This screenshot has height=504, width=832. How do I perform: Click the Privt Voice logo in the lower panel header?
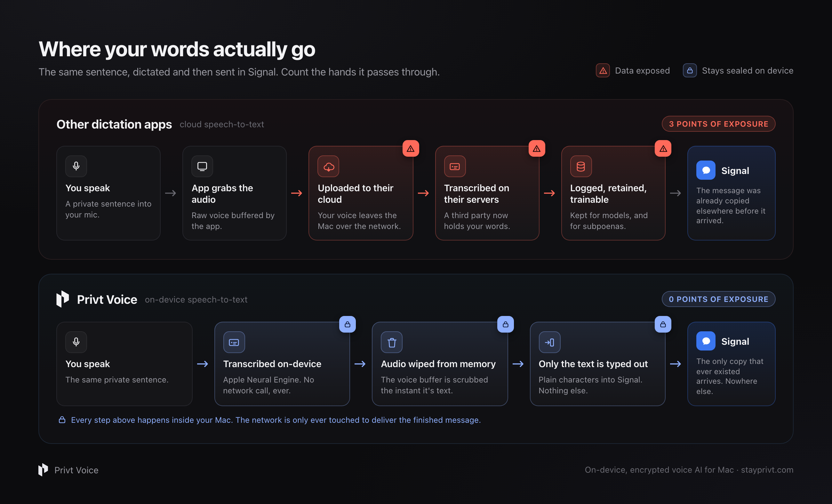[62, 299]
